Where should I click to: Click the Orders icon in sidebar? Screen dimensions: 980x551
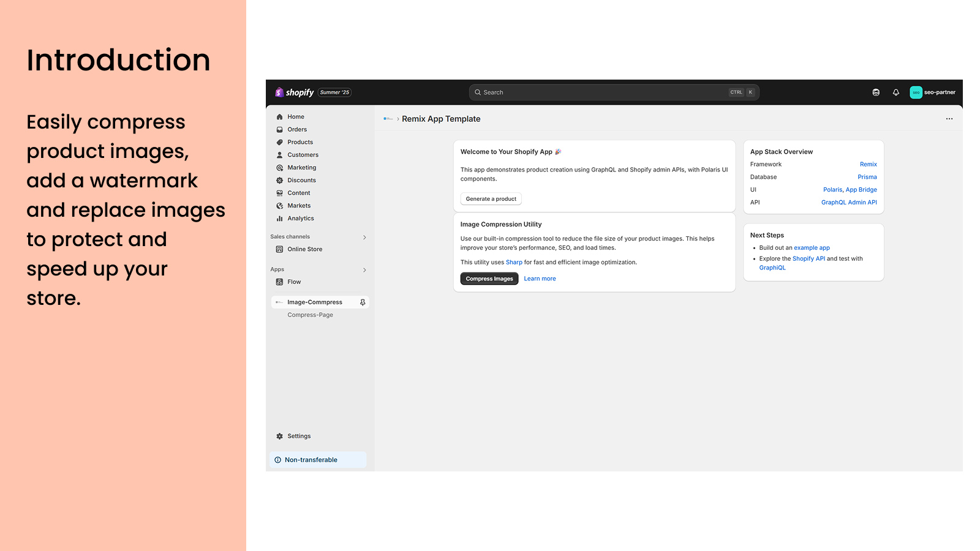[279, 130]
